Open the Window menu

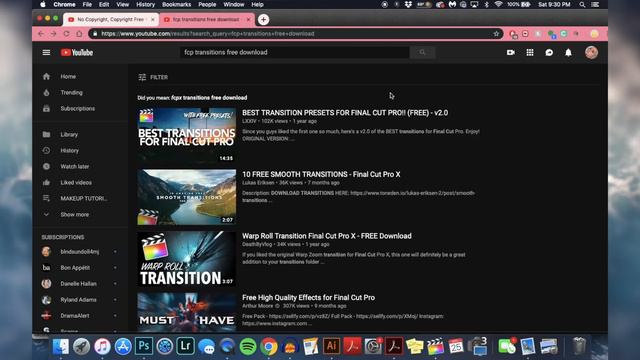click(x=233, y=4)
